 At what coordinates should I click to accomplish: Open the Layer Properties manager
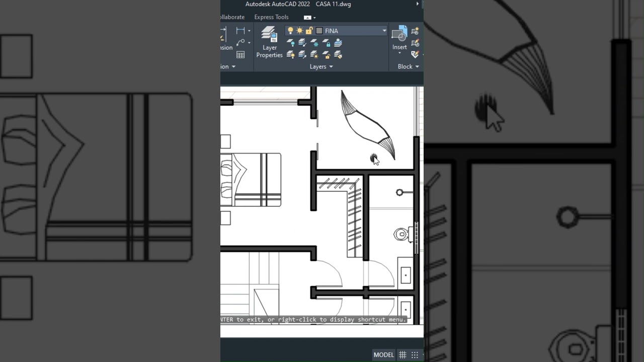coord(269,42)
